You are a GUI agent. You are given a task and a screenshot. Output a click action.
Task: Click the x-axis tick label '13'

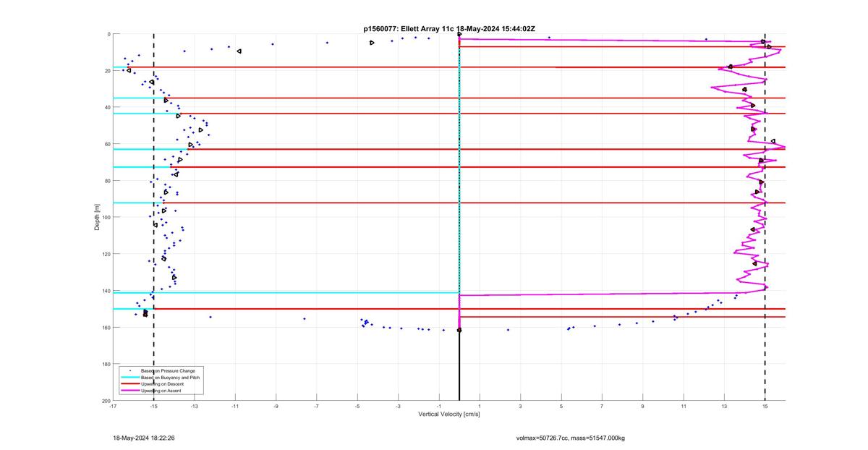[x=724, y=407]
